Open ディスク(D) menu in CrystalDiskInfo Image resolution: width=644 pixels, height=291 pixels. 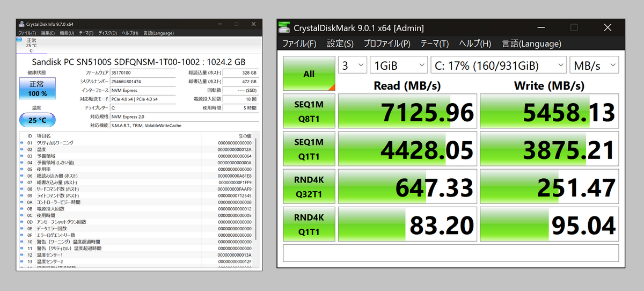107,33
